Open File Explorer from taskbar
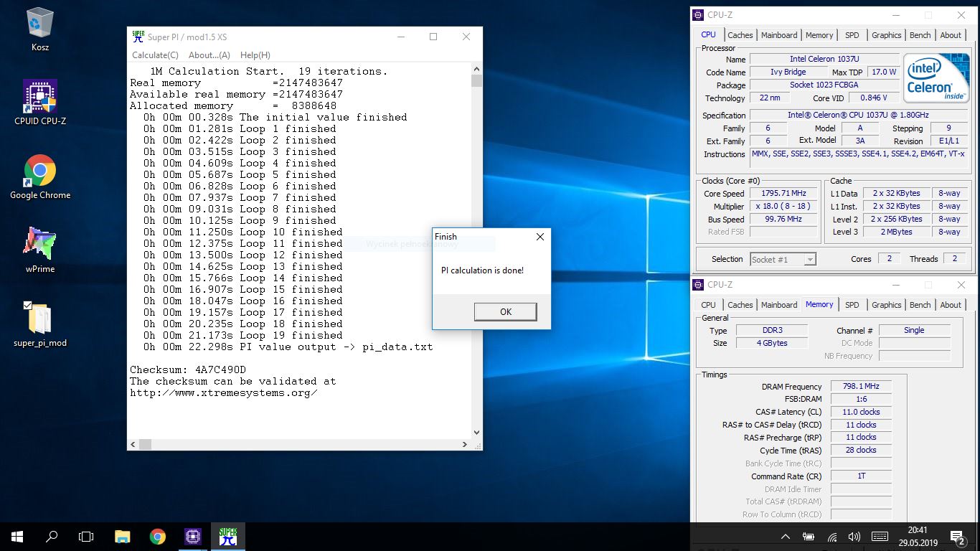This screenshot has width=980, height=551. [123, 536]
